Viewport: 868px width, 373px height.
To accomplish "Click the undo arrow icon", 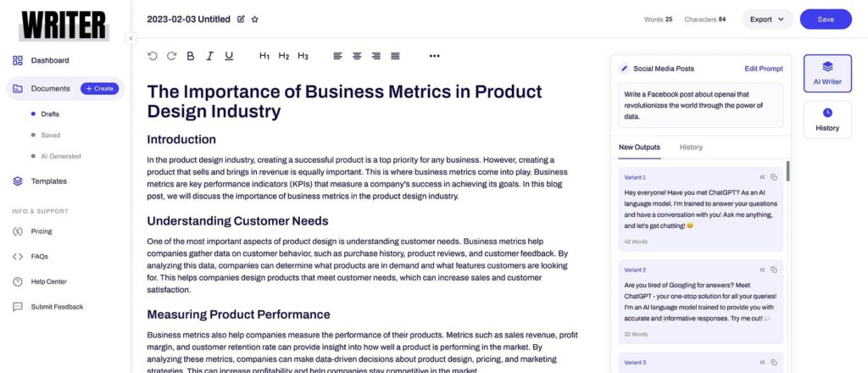I will [153, 56].
